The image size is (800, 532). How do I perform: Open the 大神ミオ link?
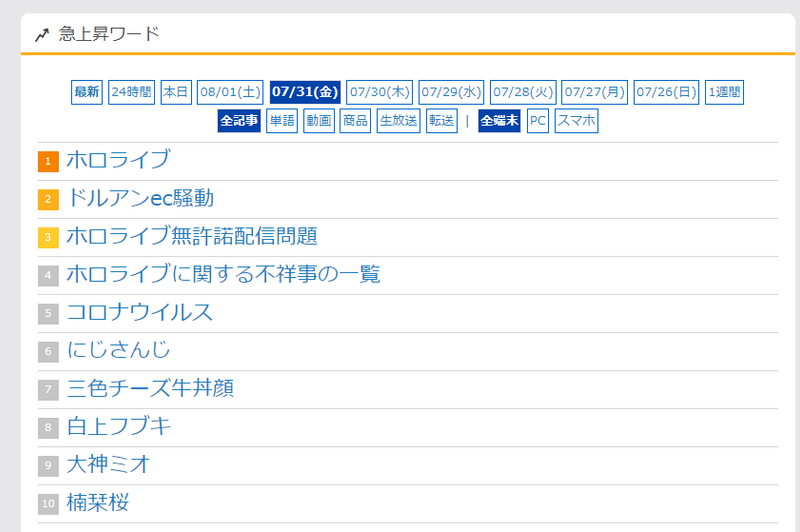[x=108, y=465]
